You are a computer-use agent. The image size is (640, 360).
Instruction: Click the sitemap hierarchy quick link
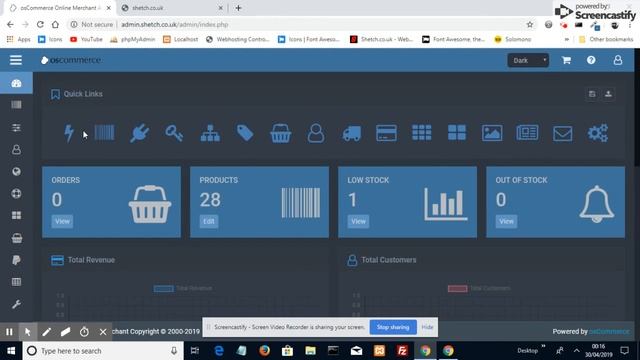(210, 133)
